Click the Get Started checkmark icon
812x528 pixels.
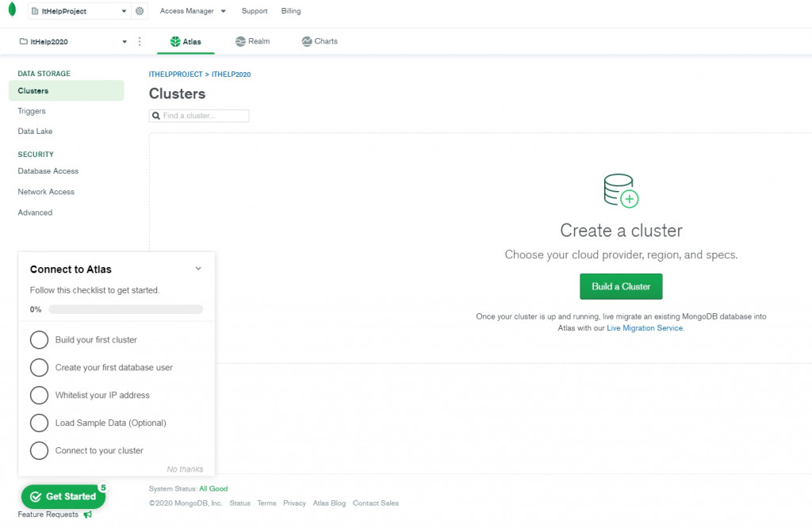[x=35, y=497]
